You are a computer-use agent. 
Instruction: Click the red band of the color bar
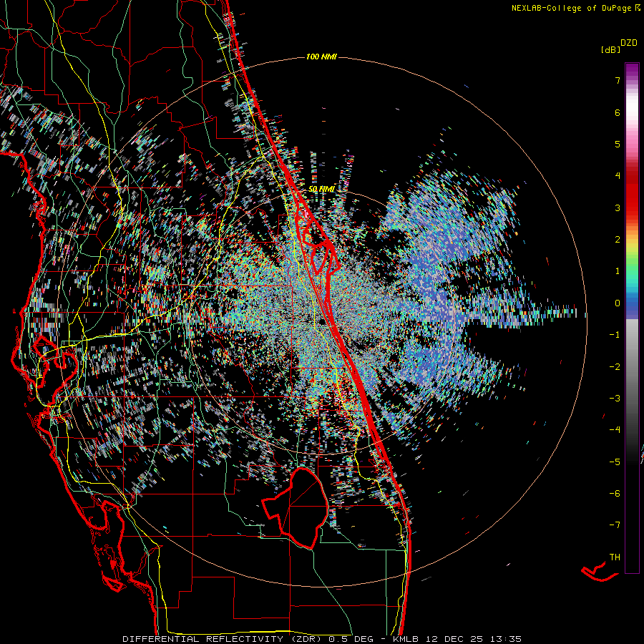[632, 197]
